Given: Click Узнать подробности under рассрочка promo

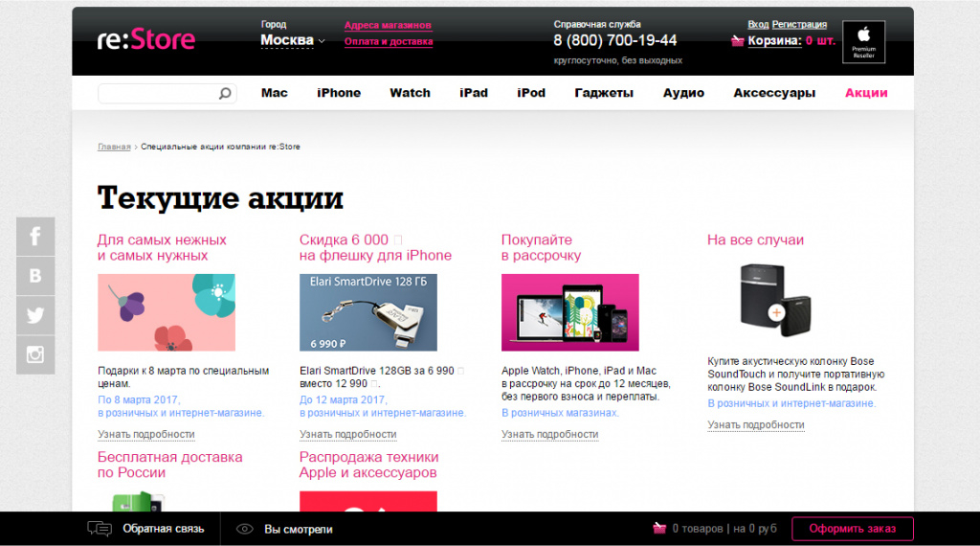Looking at the screenshot, I should point(550,434).
